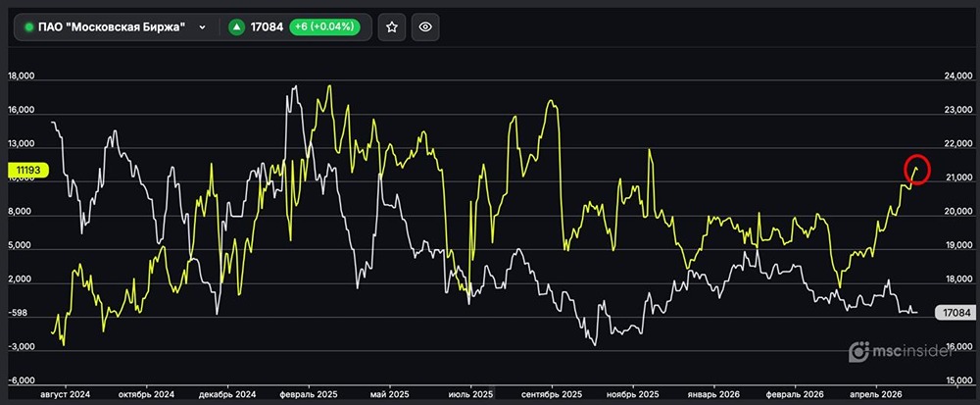Click the сентябрь 2025 date label
The height and width of the screenshot is (405, 980).
(x=551, y=395)
